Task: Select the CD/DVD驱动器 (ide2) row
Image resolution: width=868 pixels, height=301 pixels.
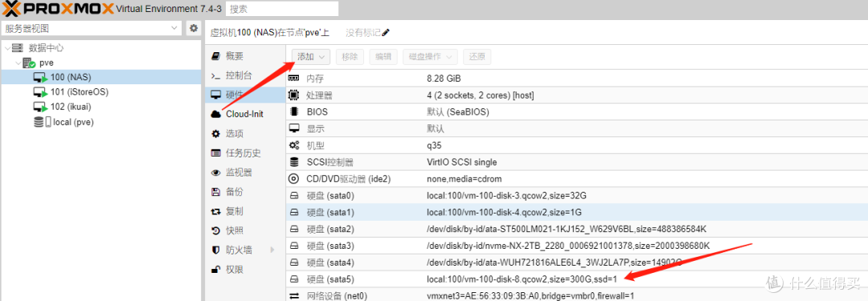Action: click(576, 179)
